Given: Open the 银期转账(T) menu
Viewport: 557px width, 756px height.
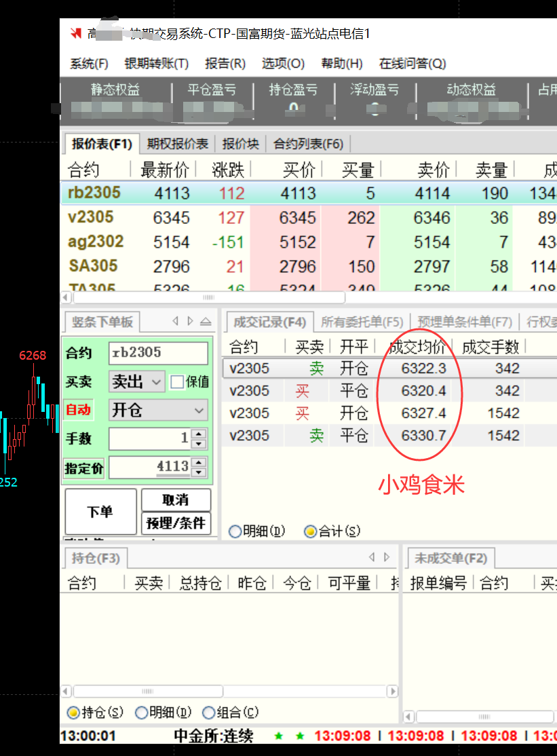Looking at the screenshot, I should click(156, 64).
